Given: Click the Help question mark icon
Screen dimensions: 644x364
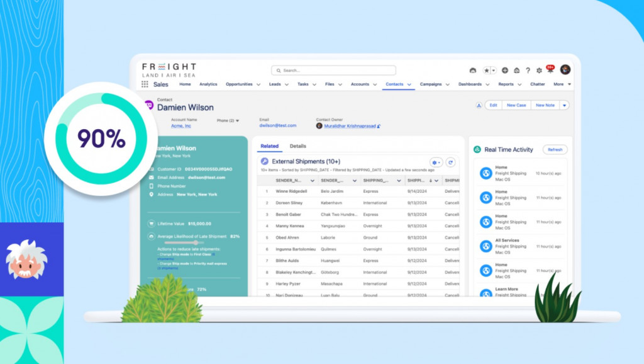Looking at the screenshot, I should pyautogui.click(x=528, y=71).
